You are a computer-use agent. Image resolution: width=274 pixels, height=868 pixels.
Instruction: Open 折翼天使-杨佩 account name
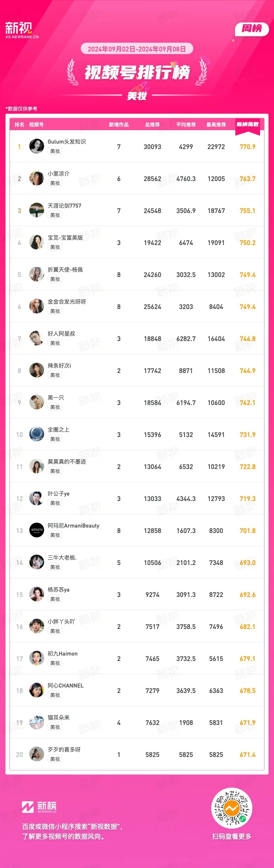tap(65, 270)
